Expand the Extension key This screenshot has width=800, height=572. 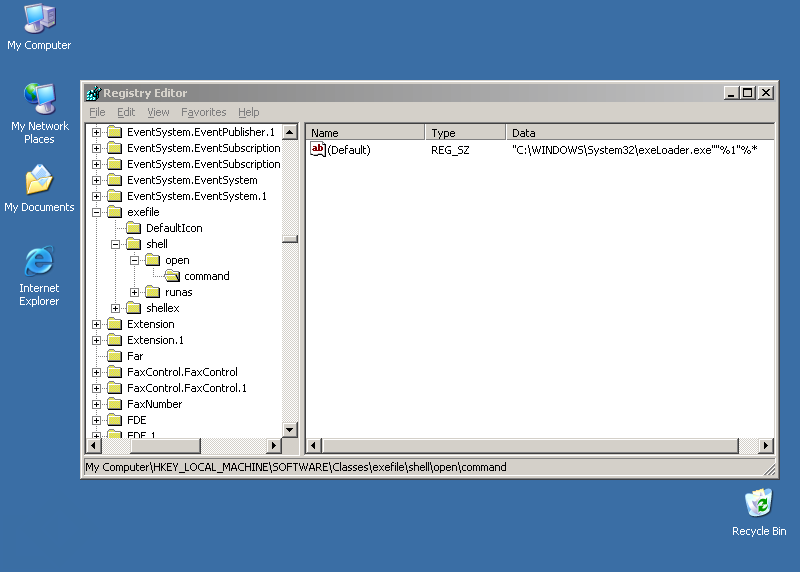coord(96,325)
